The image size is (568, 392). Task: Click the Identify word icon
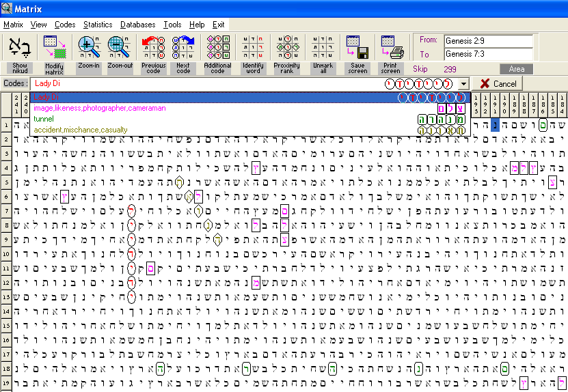(253, 47)
